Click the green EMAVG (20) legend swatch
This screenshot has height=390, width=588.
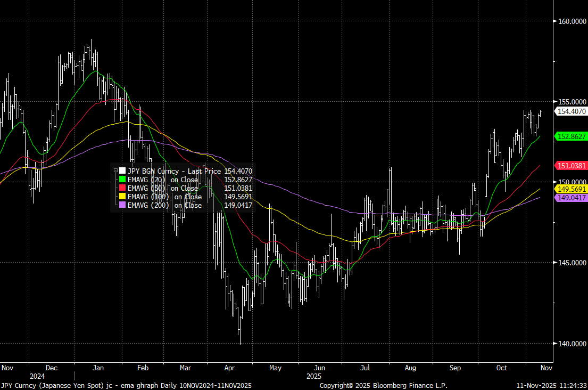(x=122, y=180)
